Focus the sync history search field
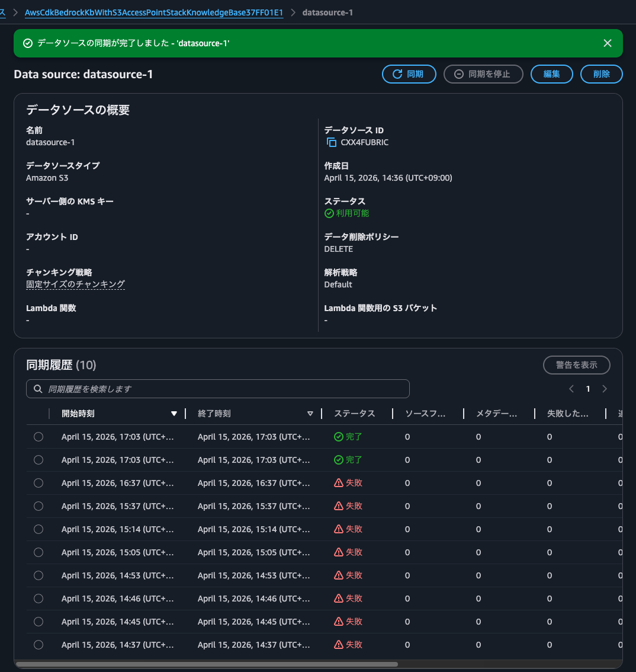This screenshot has width=636, height=672. pos(225,389)
